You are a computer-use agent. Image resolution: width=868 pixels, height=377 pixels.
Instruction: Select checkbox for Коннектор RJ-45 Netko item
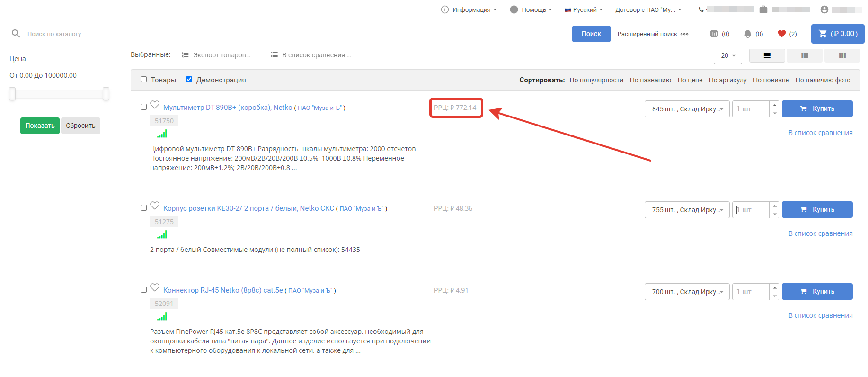coord(144,290)
